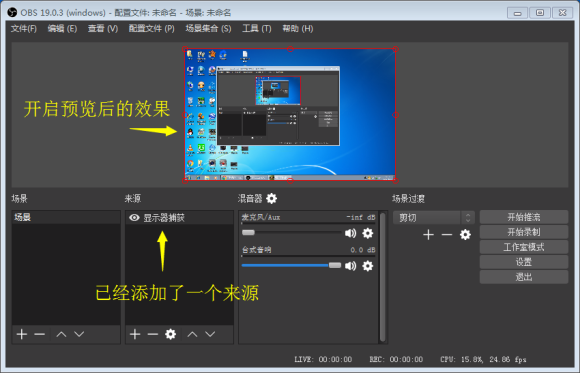The width and height of the screenshot is (580, 373).
Task: Click the preview display capture image
Action: 290,115
